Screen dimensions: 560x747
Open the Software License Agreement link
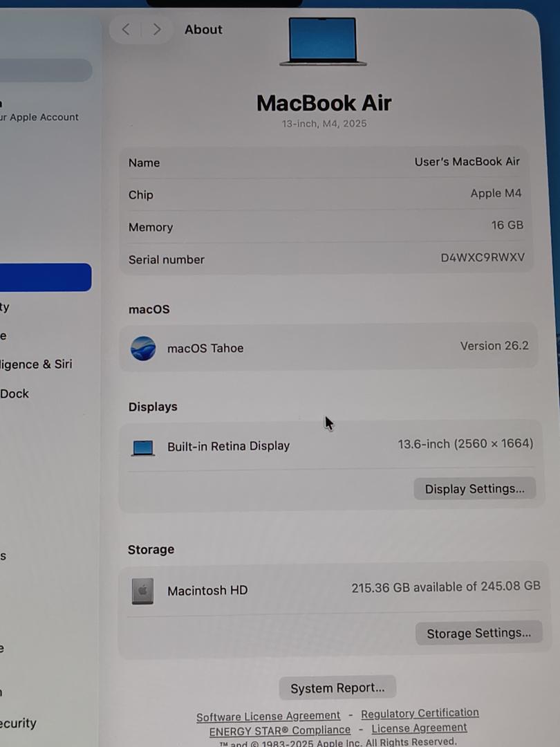click(268, 717)
